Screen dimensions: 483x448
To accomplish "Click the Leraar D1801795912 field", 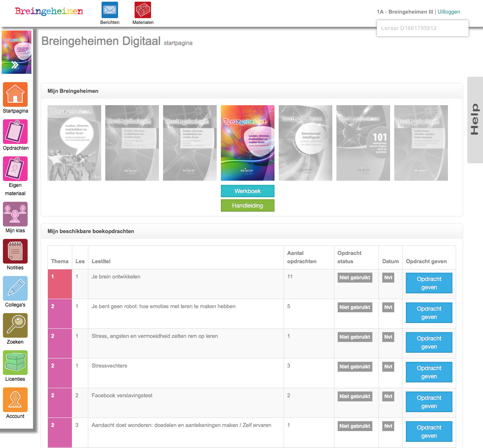I will [423, 28].
